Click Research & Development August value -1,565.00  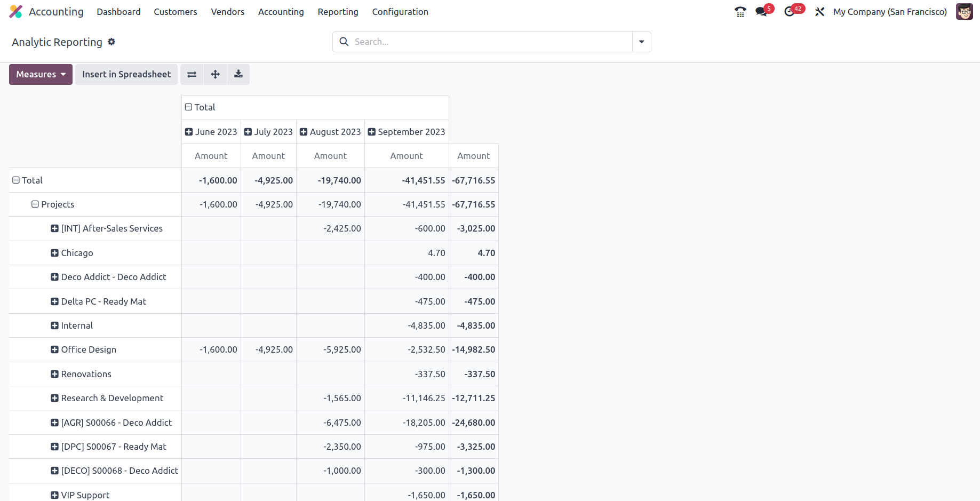point(330,398)
